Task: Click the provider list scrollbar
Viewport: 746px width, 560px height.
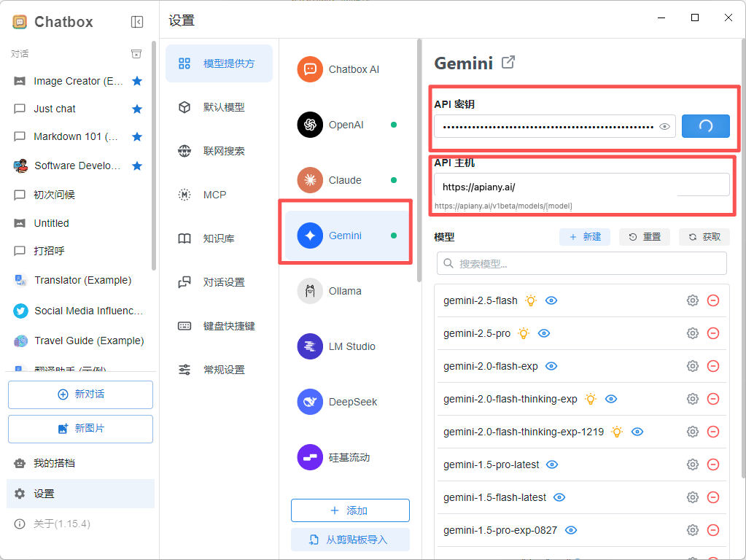Action: click(419, 161)
